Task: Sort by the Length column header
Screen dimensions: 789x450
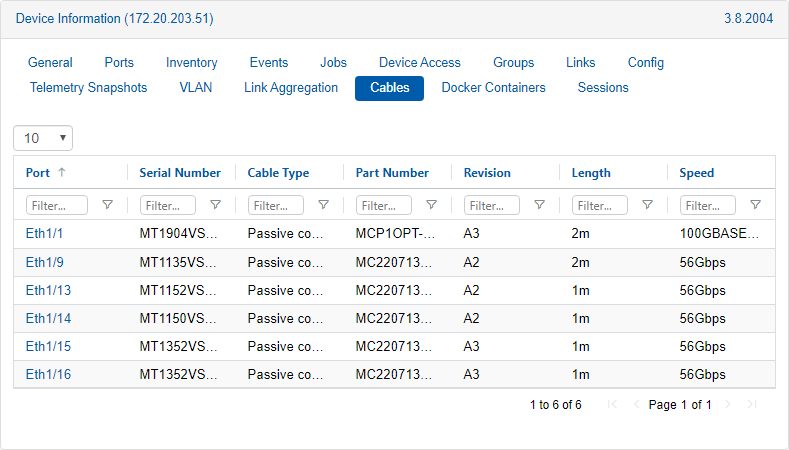Action: tap(591, 173)
